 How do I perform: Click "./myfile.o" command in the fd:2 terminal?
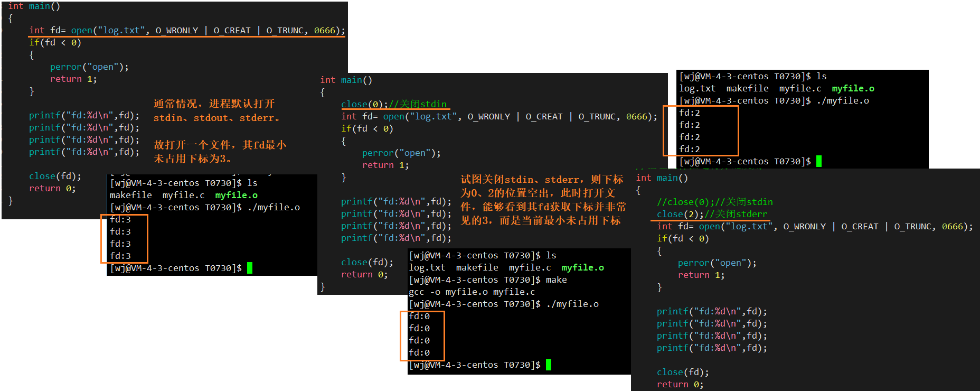click(843, 100)
